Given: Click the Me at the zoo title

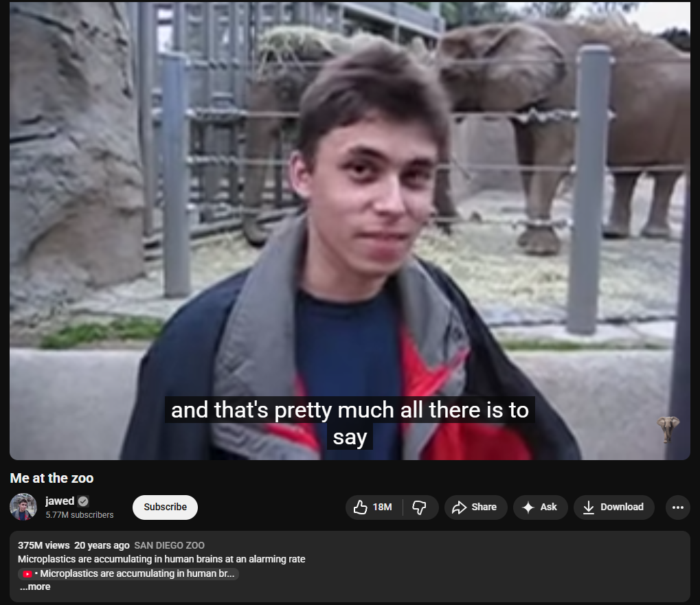Looking at the screenshot, I should [52, 478].
